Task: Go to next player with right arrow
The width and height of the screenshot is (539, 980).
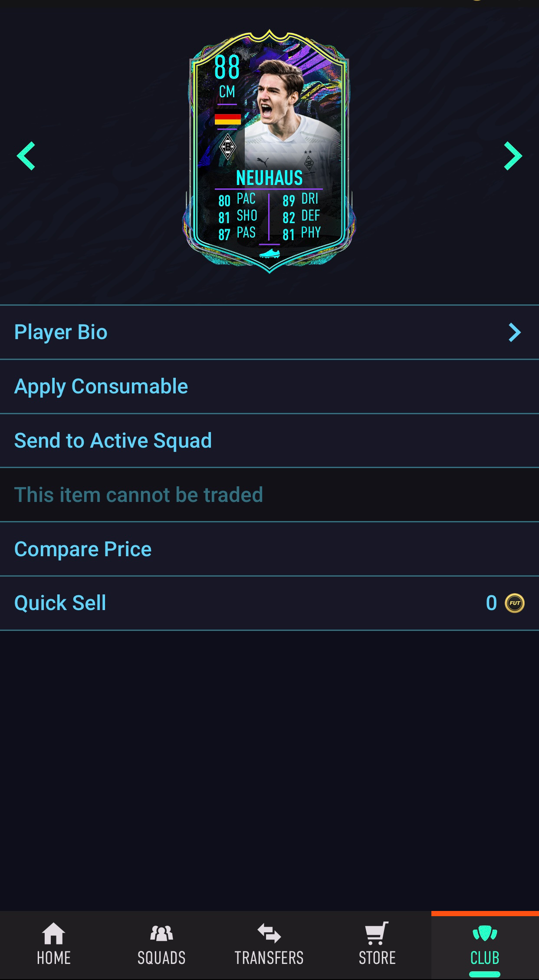Action: pyautogui.click(x=513, y=156)
